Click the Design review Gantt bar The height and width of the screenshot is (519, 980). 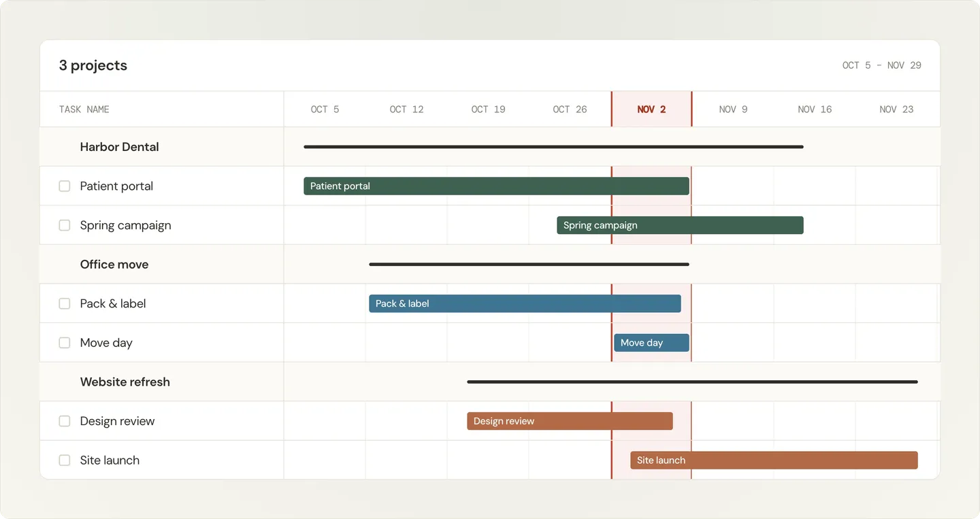pos(570,421)
